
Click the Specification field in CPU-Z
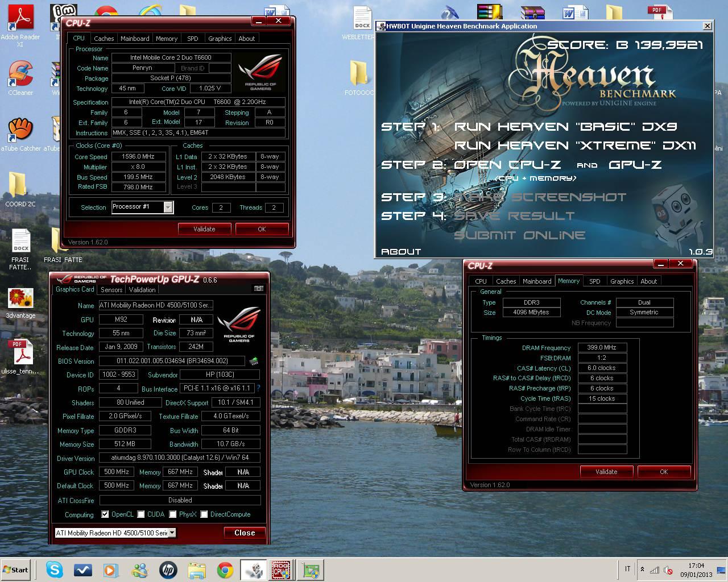point(198,102)
